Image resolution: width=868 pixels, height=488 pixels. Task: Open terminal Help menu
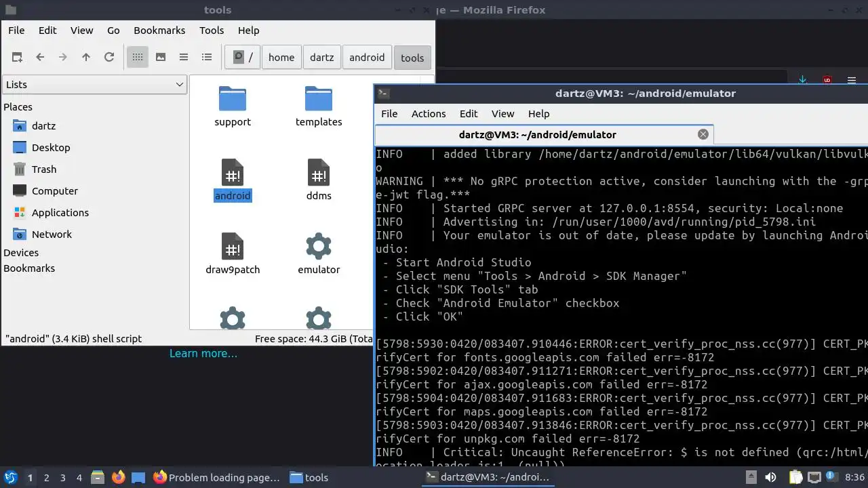(x=539, y=114)
